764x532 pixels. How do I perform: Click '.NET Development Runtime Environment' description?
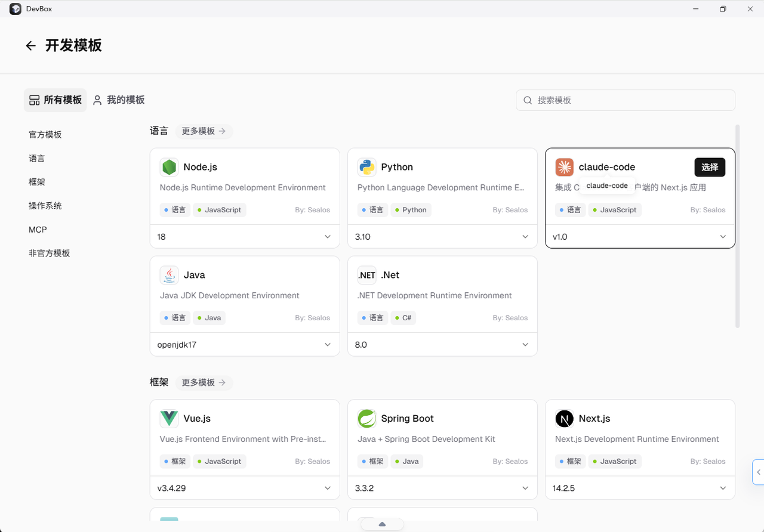(435, 296)
